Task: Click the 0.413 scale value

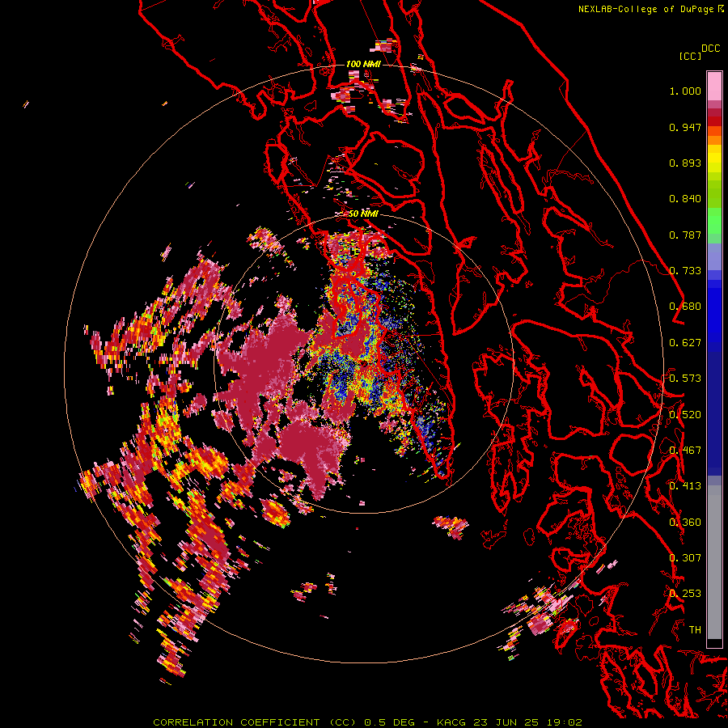Action: (x=685, y=486)
